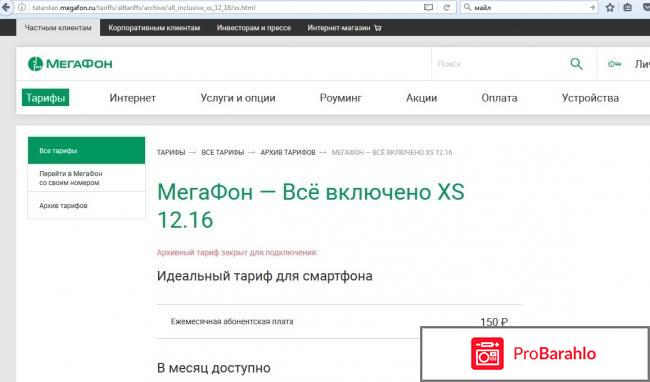Toggle reader view icon in address bar

tap(429, 7)
